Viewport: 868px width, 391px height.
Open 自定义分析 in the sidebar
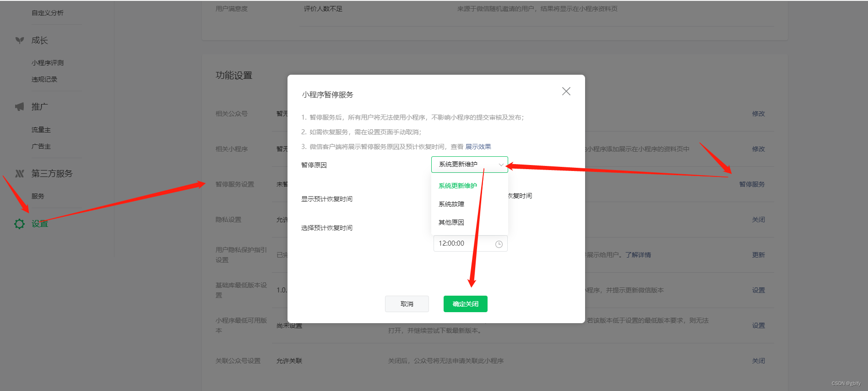(48, 13)
